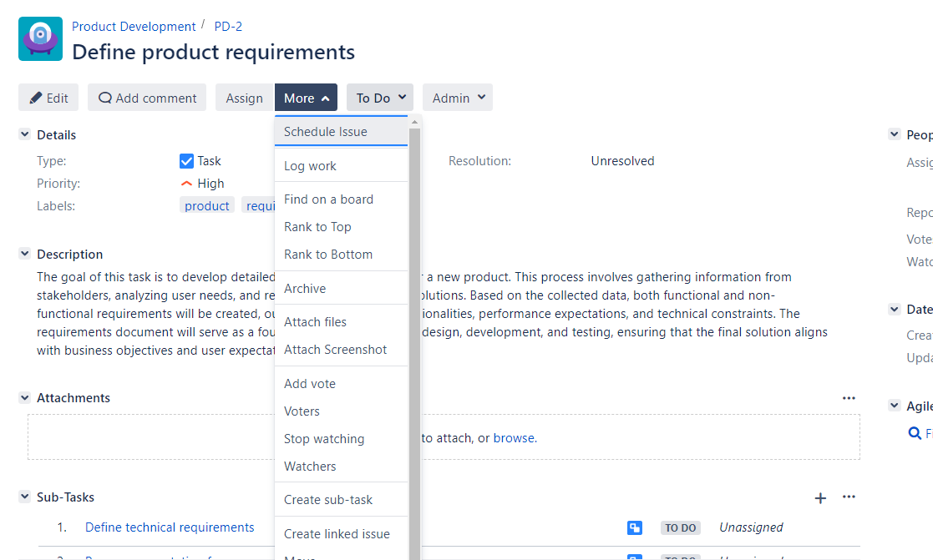Click the Add comment button
Screen dimensions: 933x560
(147, 98)
